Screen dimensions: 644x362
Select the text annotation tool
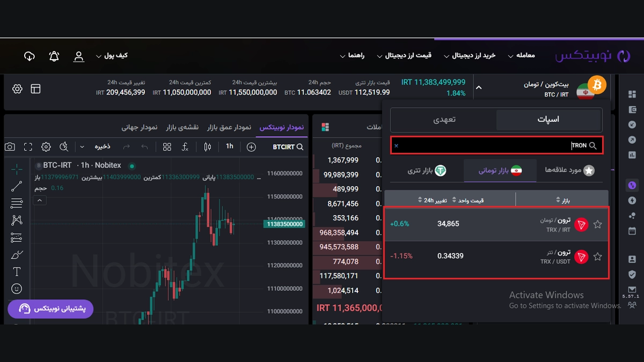[17, 271]
